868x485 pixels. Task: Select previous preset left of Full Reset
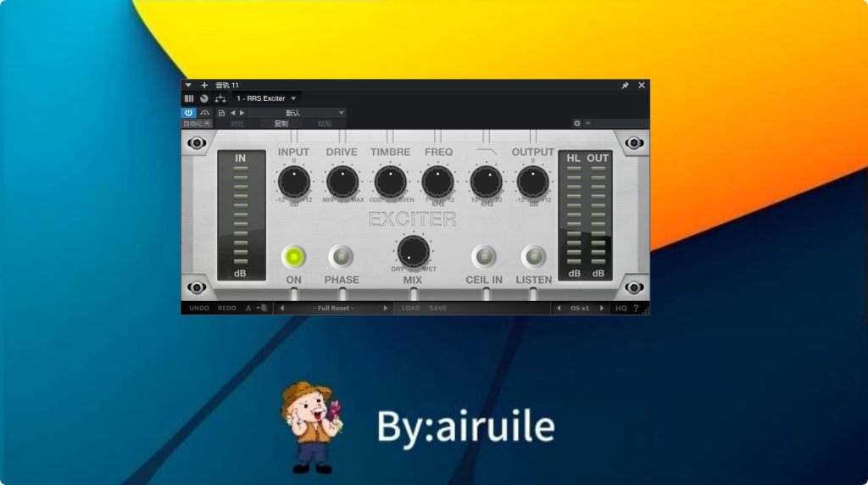282,309
